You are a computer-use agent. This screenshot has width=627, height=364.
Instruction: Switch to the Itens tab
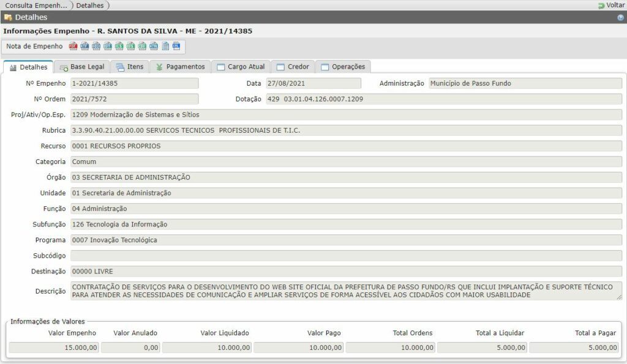pyautogui.click(x=130, y=67)
